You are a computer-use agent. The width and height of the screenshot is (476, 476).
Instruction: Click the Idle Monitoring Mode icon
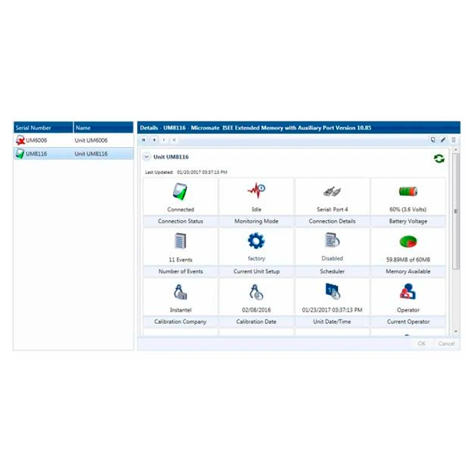pos(256,192)
